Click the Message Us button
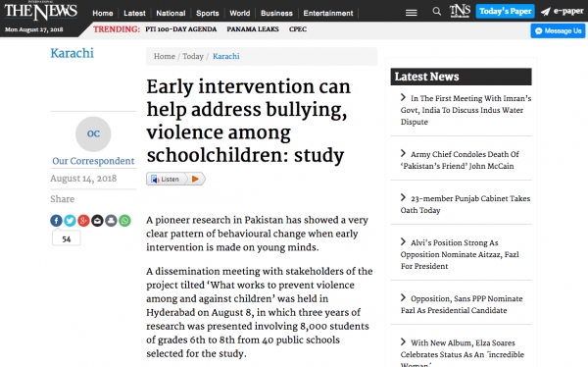Image resolution: width=588 pixels, height=367 pixels. click(x=558, y=30)
